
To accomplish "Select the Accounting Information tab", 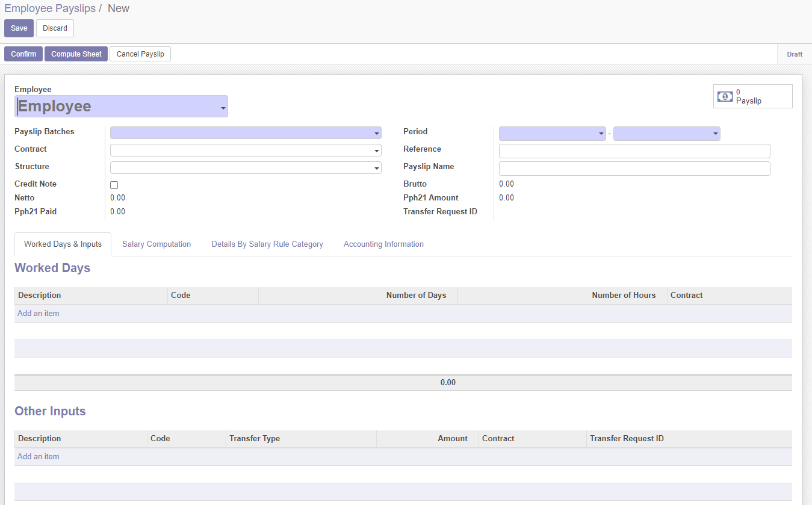I will [383, 244].
